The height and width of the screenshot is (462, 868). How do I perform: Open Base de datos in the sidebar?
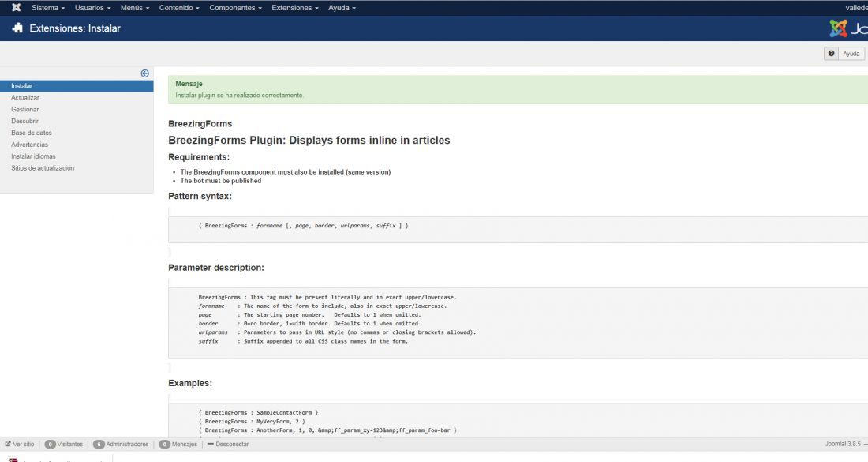(x=32, y=133)
